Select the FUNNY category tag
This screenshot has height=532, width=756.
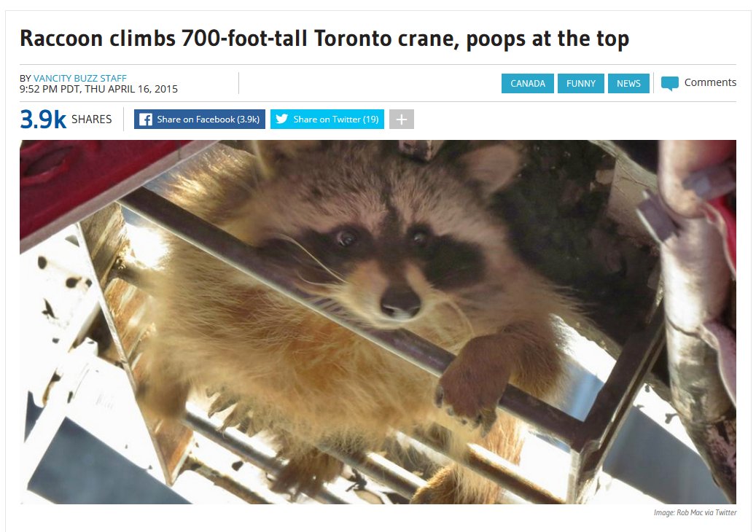pos(580,83)
